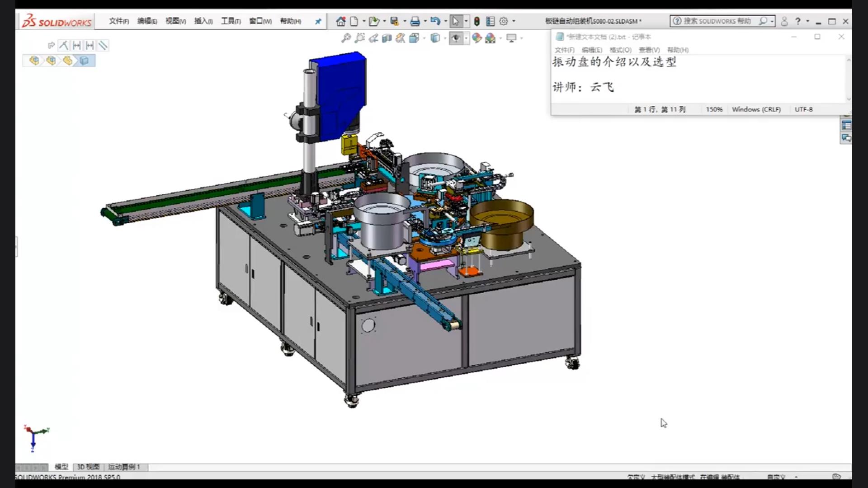Open Edit Appearance color ball icon
The height and width of the screenshot is (488, 868).
click(x=476, y=38)
